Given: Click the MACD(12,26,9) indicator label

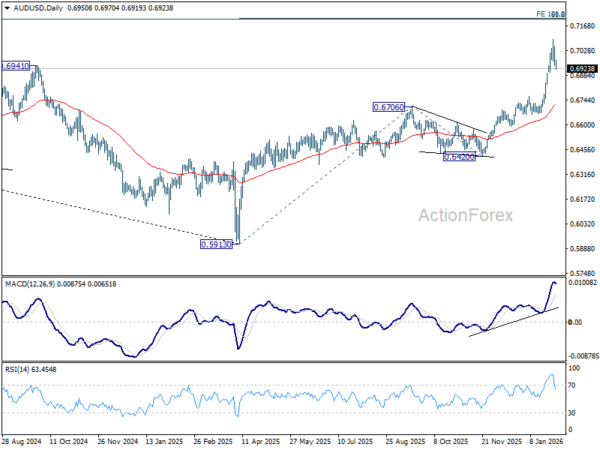Looking at the screenshot, I should (30, 284).
